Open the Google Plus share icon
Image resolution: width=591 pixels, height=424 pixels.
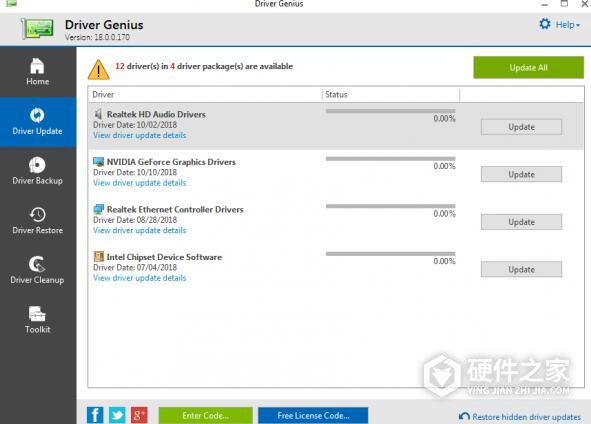click(x=139, y=415)
